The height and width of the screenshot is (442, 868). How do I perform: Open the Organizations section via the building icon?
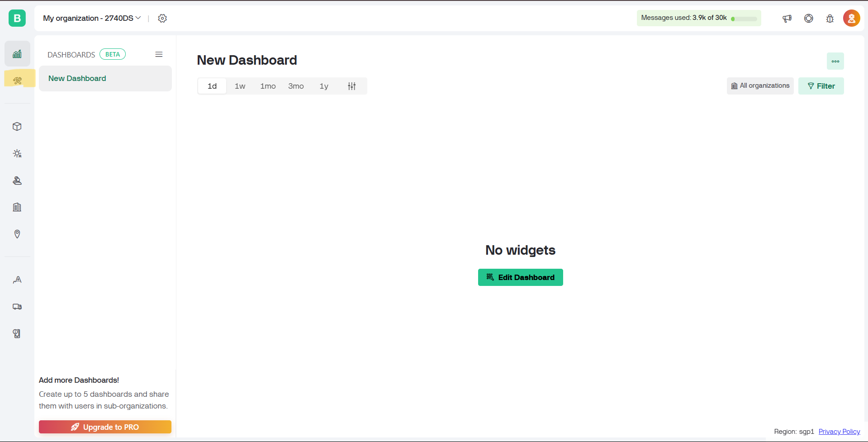(17, 207)
